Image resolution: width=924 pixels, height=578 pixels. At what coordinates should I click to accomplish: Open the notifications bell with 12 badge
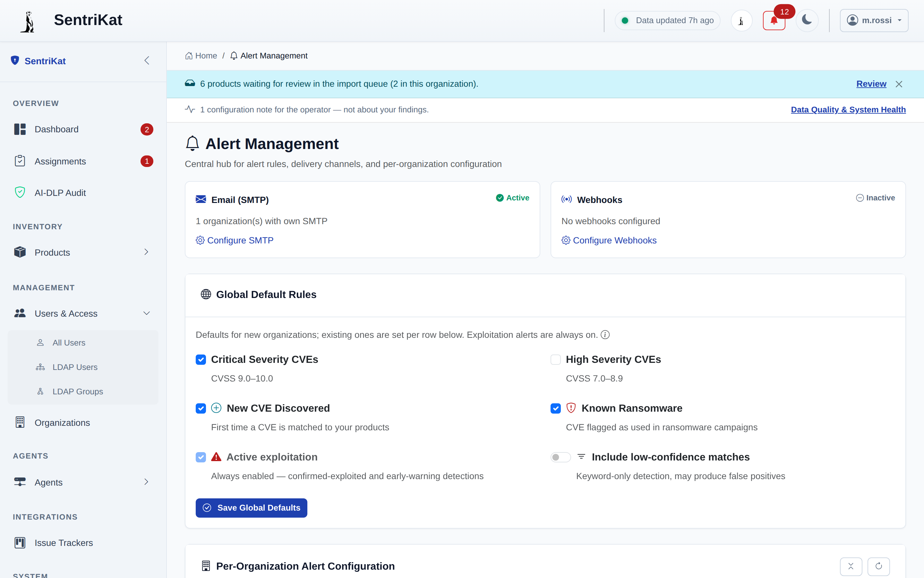(774, 20)
